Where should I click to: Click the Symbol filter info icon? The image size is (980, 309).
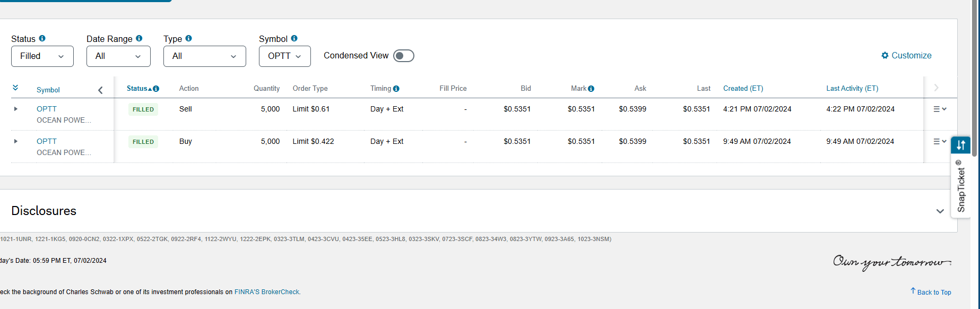click(x=294, y=38)
